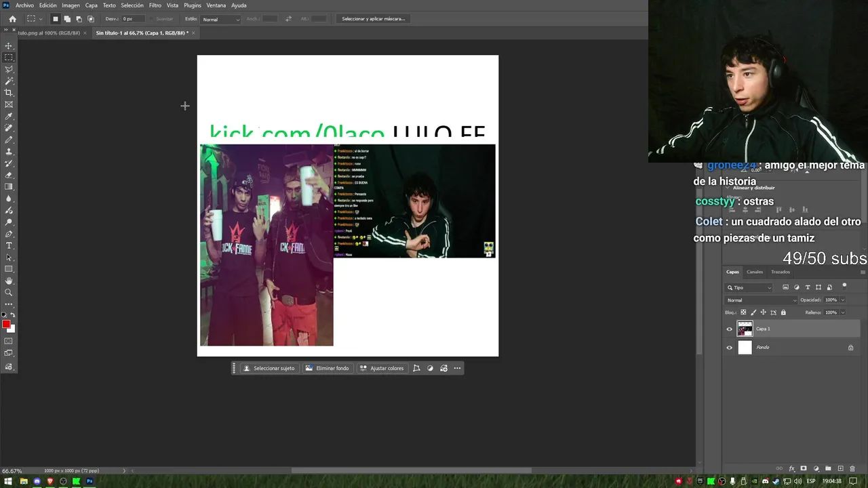This screenshot has height=488, width=868.
Task: Select the Horizontal Type tool
Action: click(x=9, y=245)
